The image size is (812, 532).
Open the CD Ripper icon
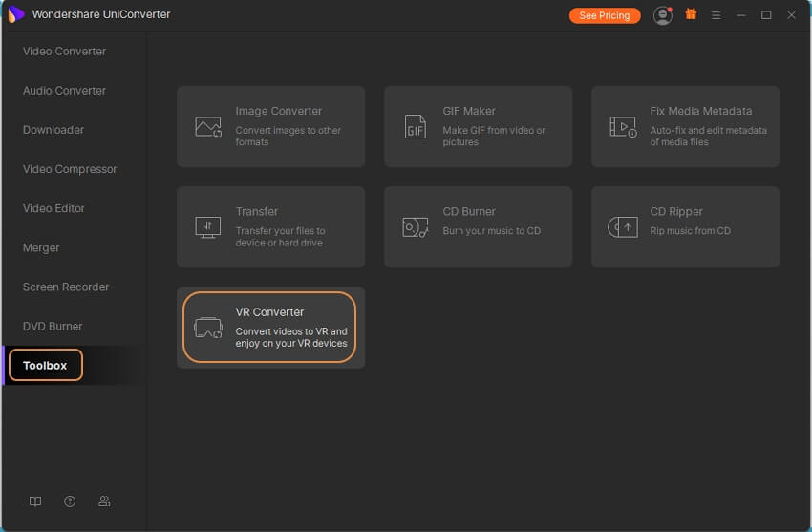click(623, 227)
